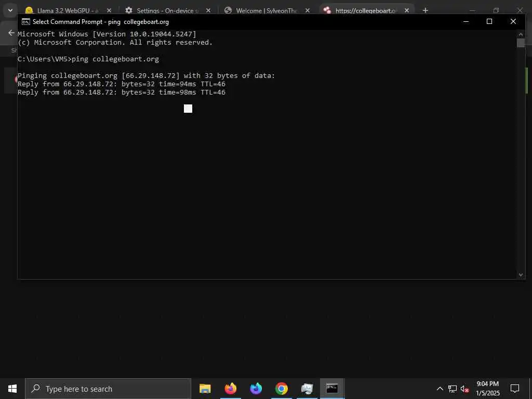Open the notification center icon
Viewport: 532px width, 399px height.
pyautogui.click(x=515, y=389)
